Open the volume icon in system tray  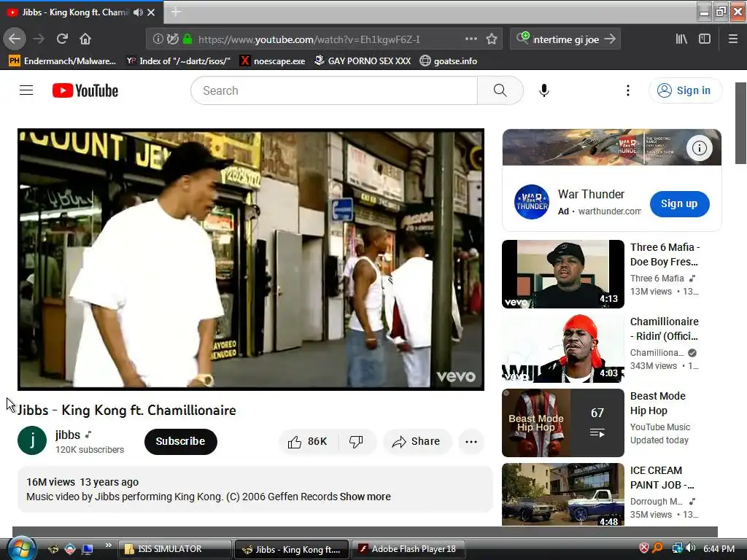[690, 548]
